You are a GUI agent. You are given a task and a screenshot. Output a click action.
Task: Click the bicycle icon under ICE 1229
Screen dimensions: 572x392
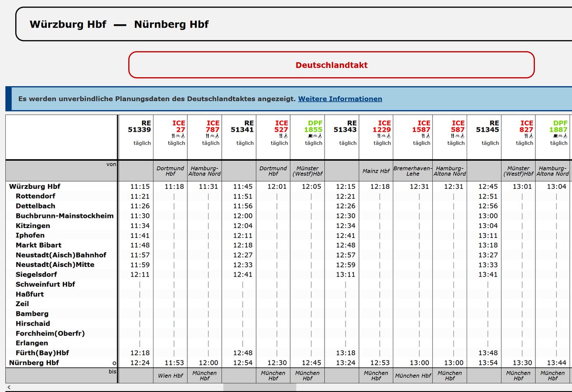(384, 136)
